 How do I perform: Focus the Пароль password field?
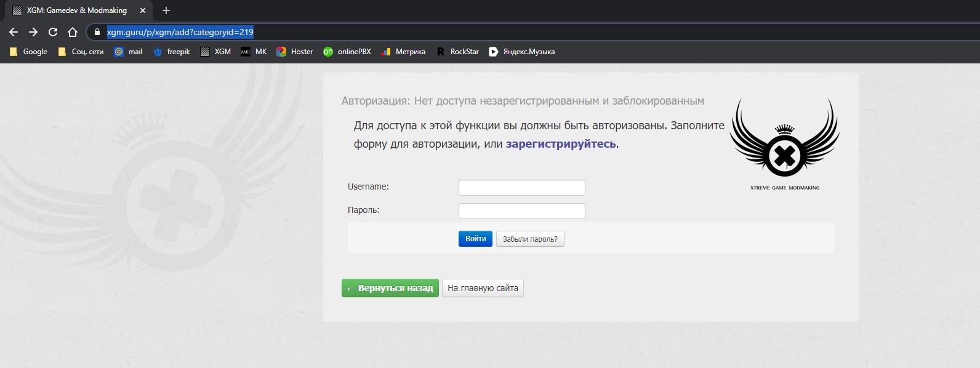[x=522, y=211]
